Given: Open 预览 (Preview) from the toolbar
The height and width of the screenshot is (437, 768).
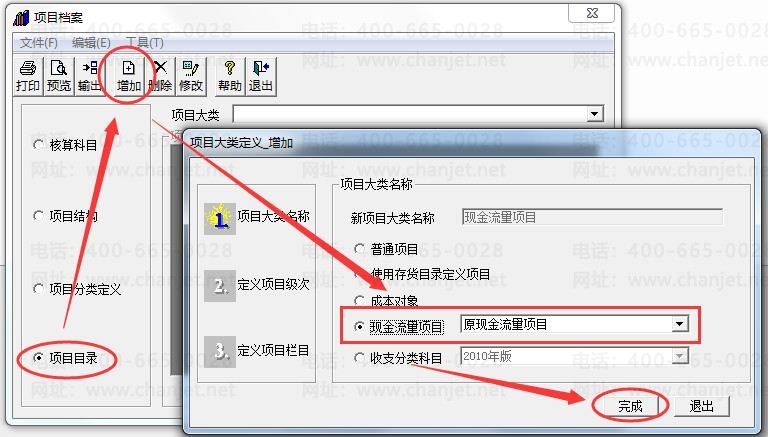Looking at the screenshot, I should pos(59,76).
